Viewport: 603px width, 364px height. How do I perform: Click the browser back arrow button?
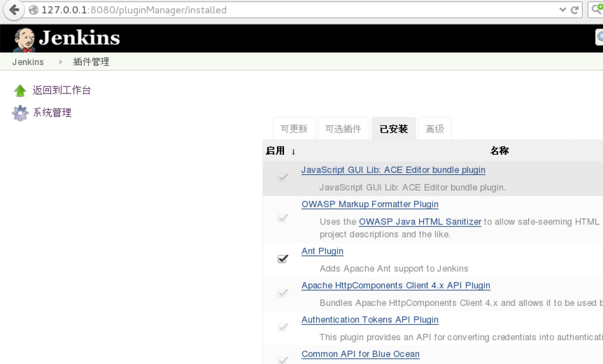click(14, 10)
